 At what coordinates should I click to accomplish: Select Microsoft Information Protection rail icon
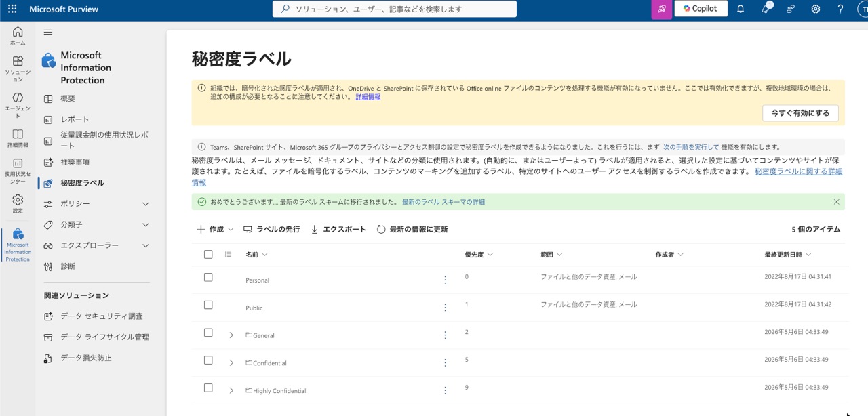point(18,245)
